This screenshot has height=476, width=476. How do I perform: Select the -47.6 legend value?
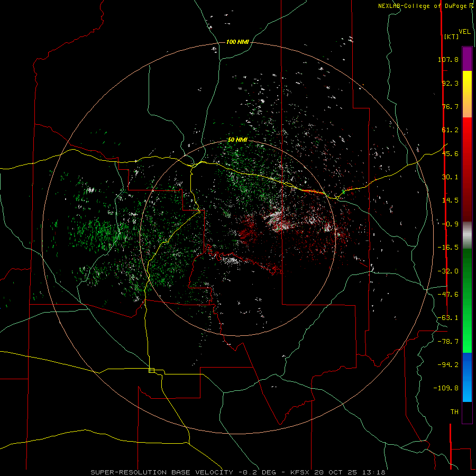coord(448,295)
